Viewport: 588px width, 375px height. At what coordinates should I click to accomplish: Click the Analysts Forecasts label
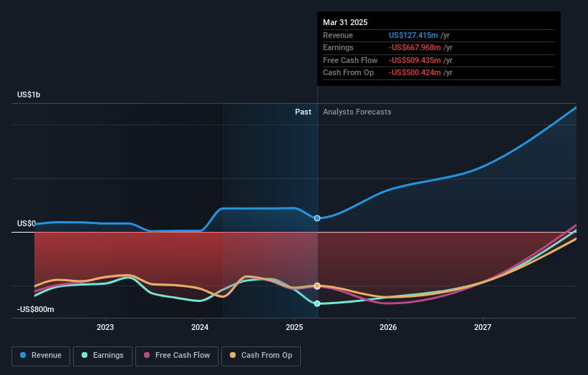point(357,112)
